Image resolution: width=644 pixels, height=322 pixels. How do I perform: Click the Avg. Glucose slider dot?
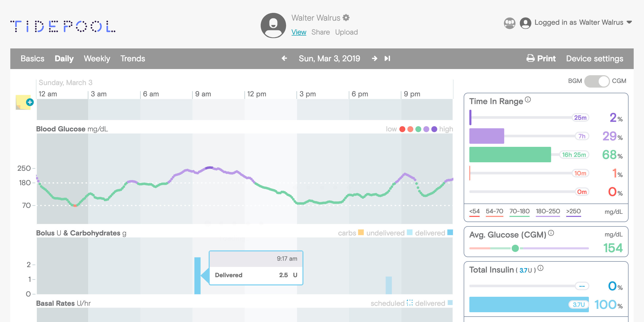point(515,248)
